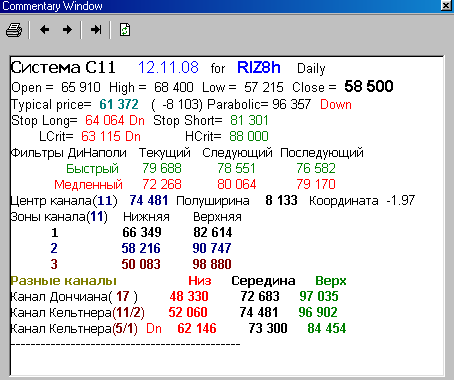Click Donchian channel top 97 035
The width and height of the screenshot is (454, 380).
tap(319, 296)
